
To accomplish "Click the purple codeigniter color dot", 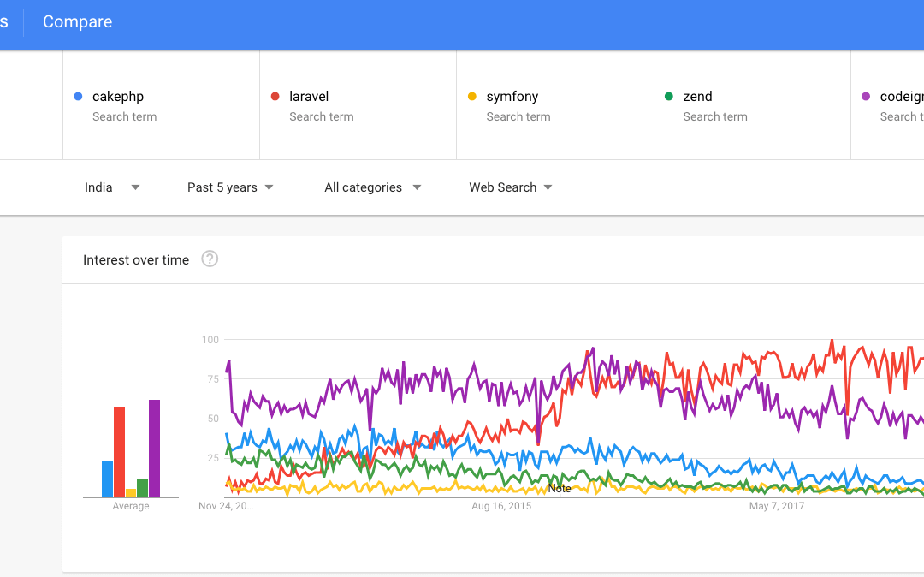I will (865, 97).
